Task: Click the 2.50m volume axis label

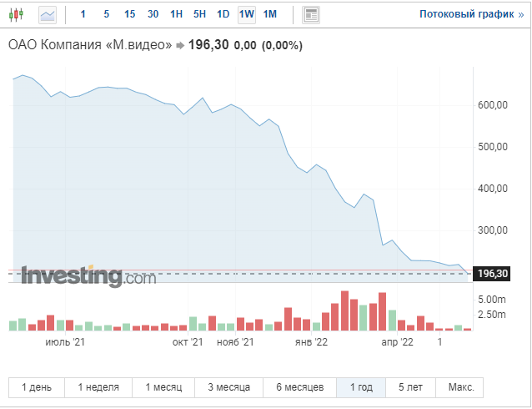Action: pos(492,315)
